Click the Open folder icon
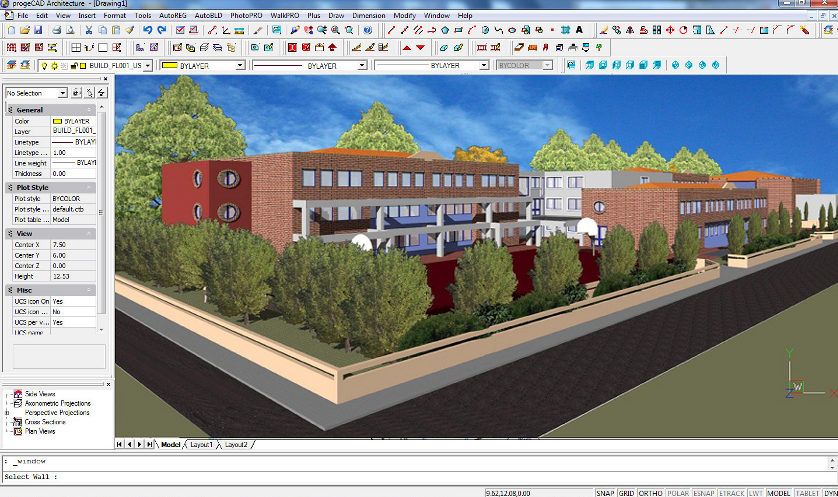This screenshot has width=838, height=497. 24,30
